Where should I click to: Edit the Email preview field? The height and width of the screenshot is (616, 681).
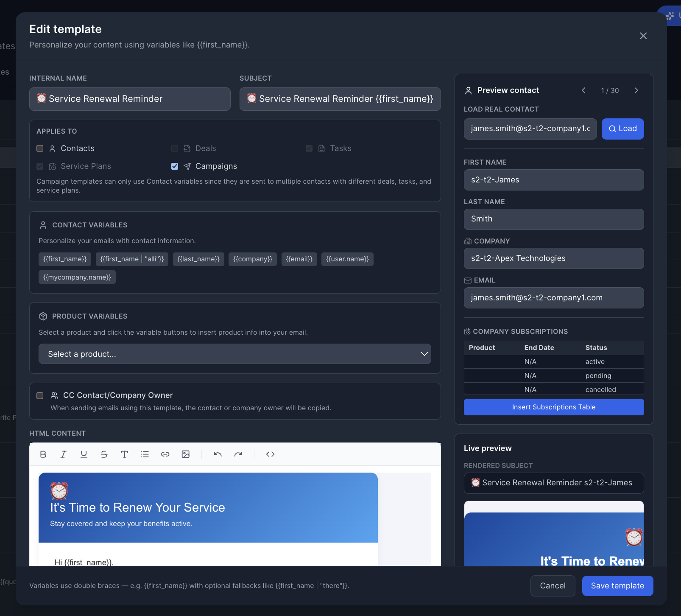pyautogui.click(x=554, y=298)
